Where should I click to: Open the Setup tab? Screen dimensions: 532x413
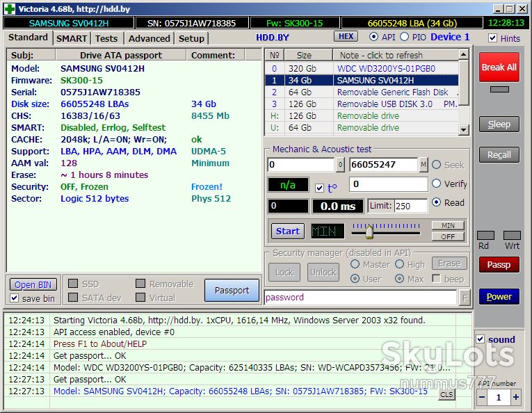point(191,38)
